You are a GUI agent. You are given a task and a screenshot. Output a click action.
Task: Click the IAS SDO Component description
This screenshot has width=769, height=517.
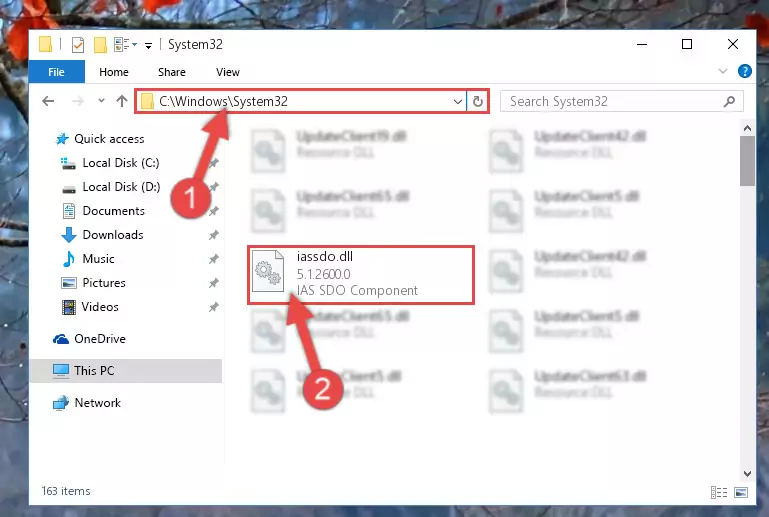[x=357, y=290]
